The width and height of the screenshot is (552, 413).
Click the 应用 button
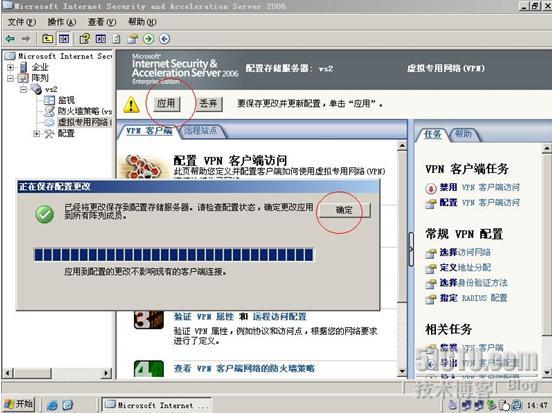(166, 104)
